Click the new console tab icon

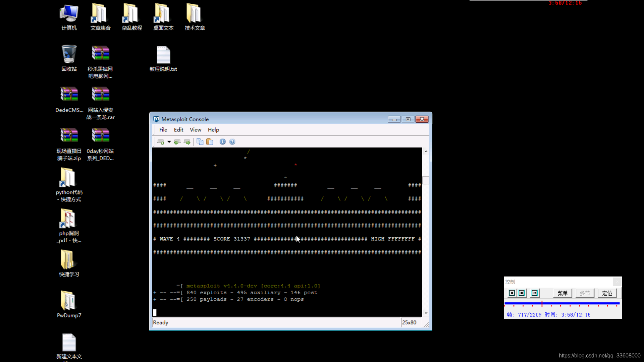coord(161,142)
